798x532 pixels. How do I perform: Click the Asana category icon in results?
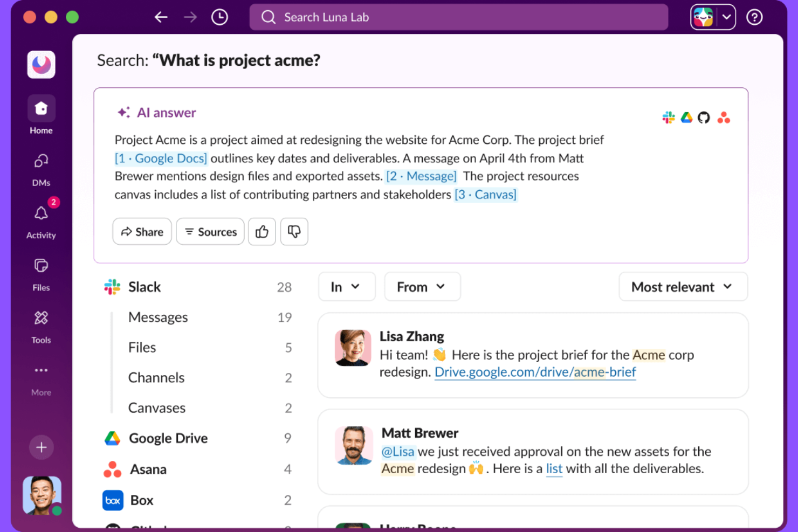click(x=112, y=469)
